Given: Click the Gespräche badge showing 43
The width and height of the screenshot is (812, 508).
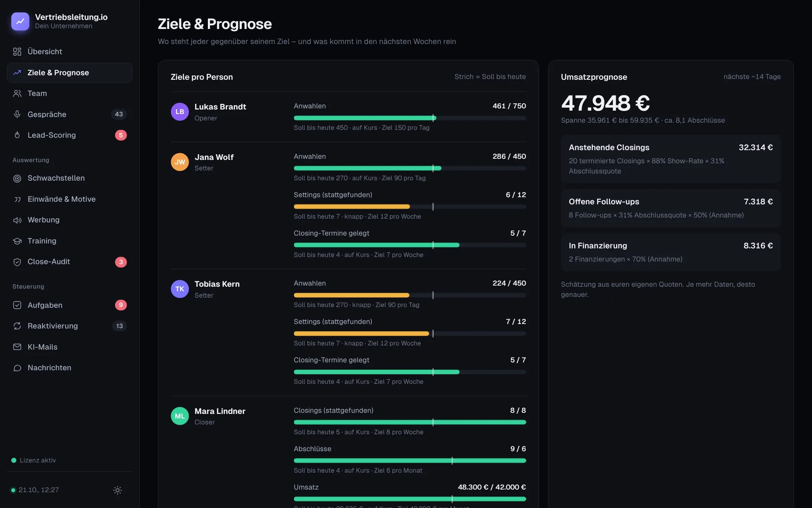Looking at the screenshot, I should pyautogui.click(x=119, y=114).
